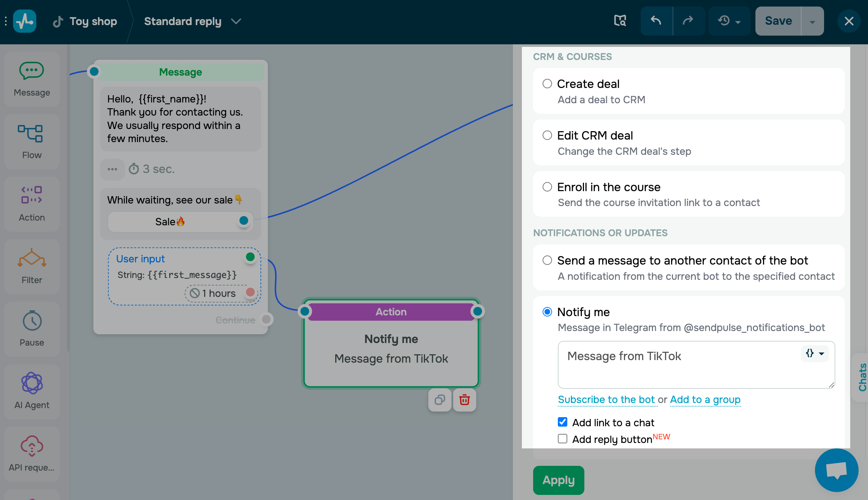This screenshot has width=868, height=500.
Task: Uncheck Add link to a chat
Action: tap(563, 422)
